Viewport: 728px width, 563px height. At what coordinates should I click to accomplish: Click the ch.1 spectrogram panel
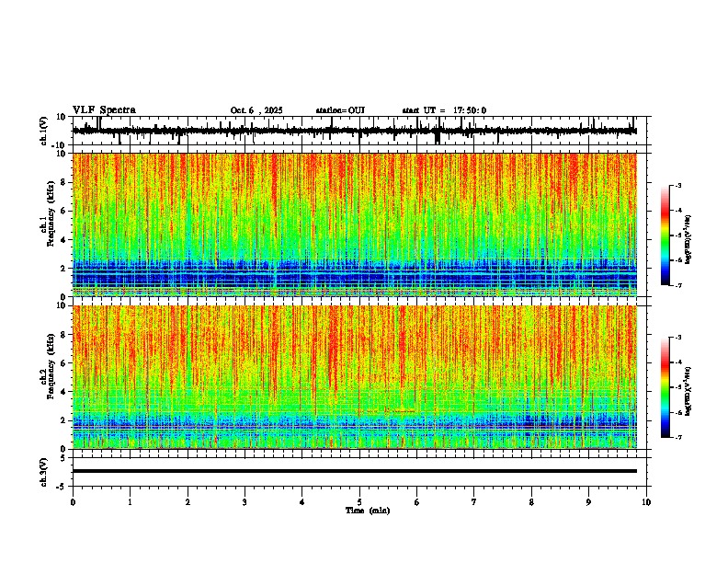[355, 224]
